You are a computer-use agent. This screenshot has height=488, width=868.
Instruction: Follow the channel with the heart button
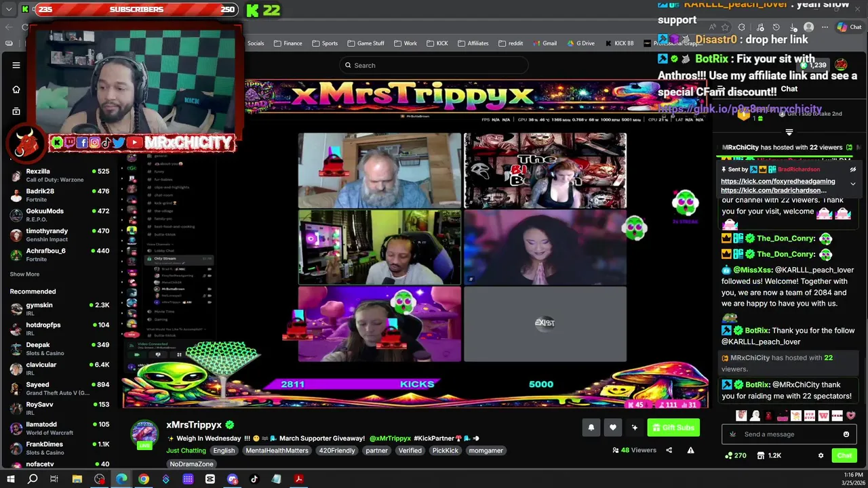[x=612, y=428]
